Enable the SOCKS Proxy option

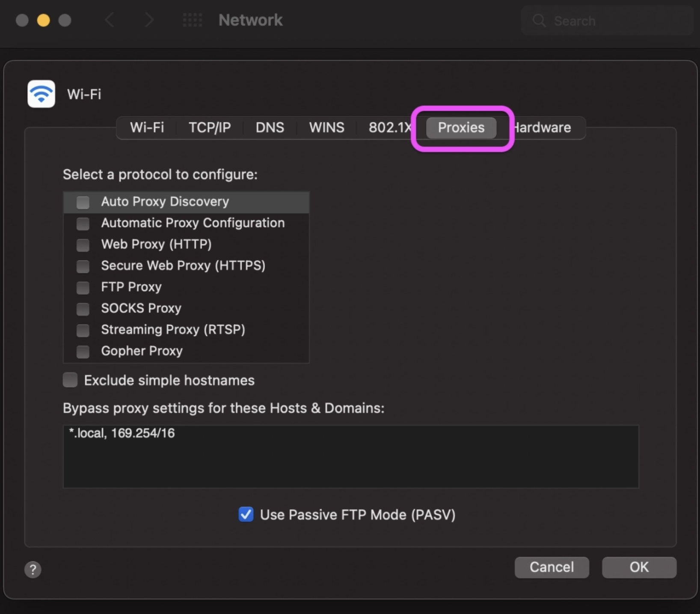83,308
